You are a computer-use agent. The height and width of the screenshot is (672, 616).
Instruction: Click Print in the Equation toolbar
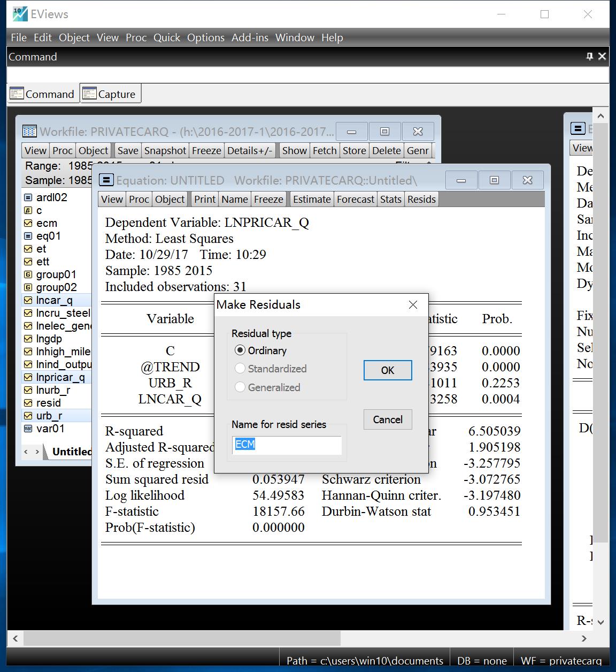coord(205,199)
